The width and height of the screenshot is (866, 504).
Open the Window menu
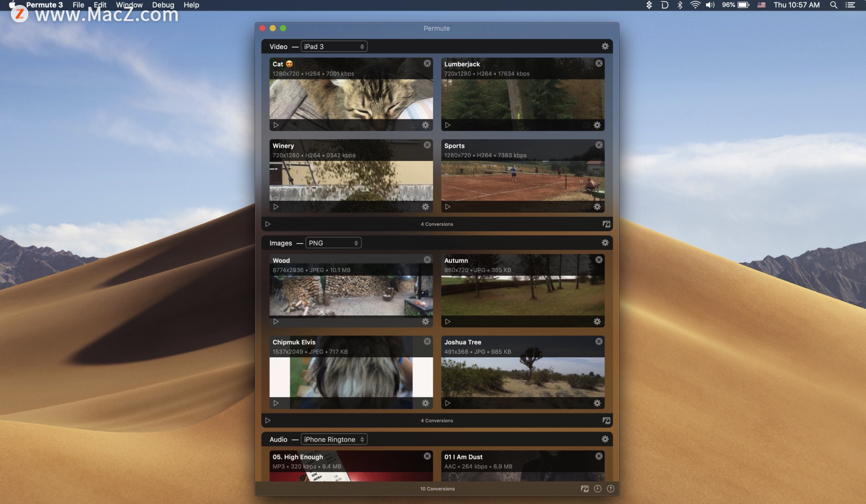(129, 5)
